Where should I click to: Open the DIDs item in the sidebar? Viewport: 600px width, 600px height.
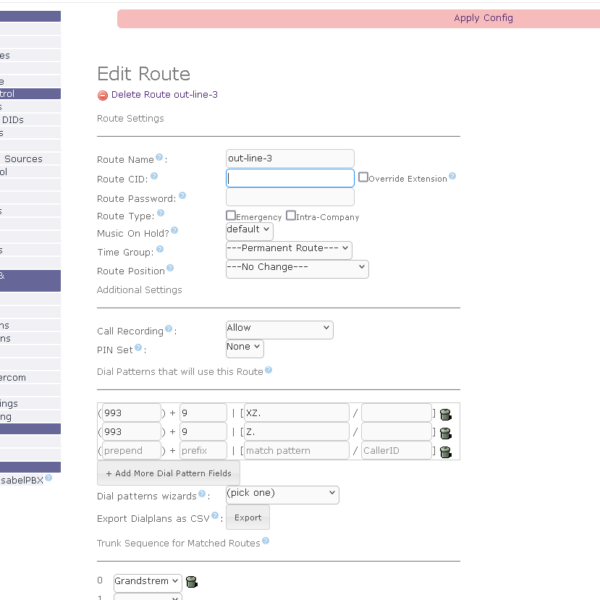(12, 119)
